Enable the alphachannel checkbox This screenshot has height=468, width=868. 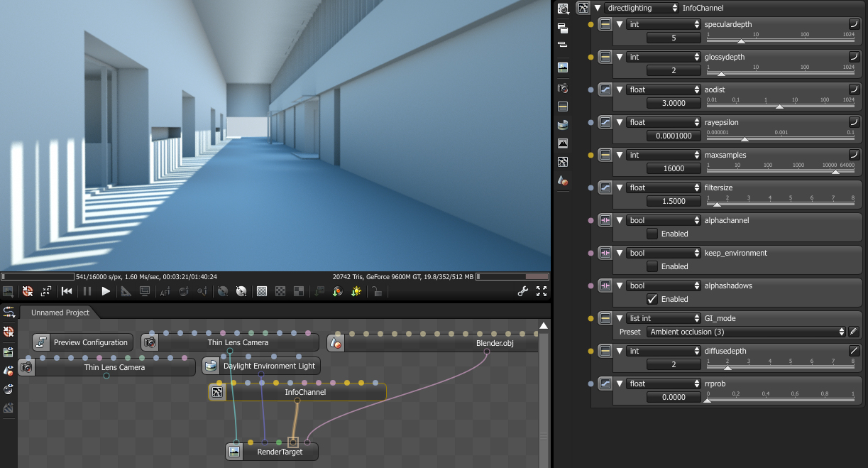click(x=652, y=234)
